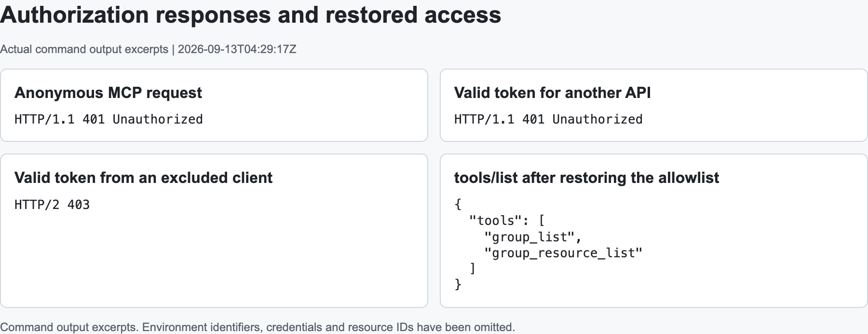868x334 pixels.
Task: Click the "tools": [ JSON key line
Action: click(507, 221)
